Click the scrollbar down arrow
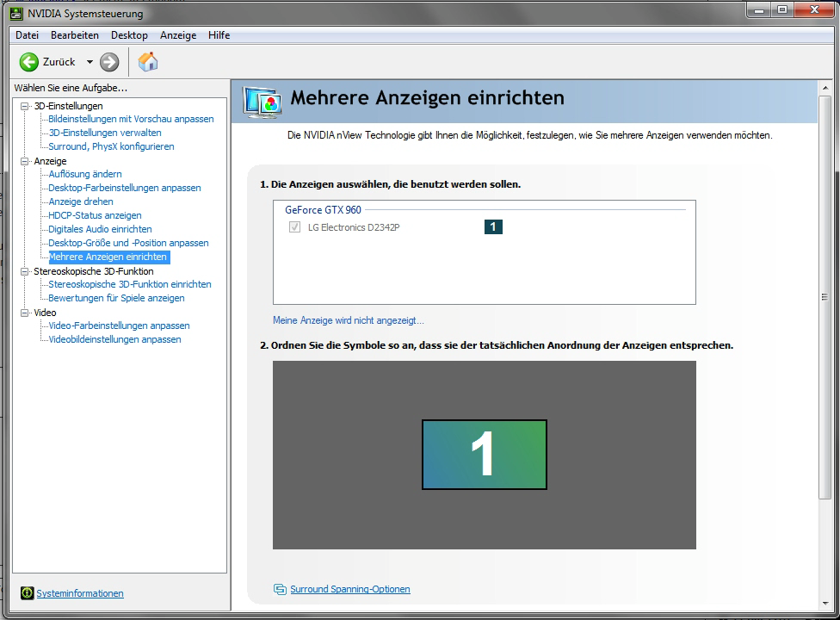 coord(825,604)
